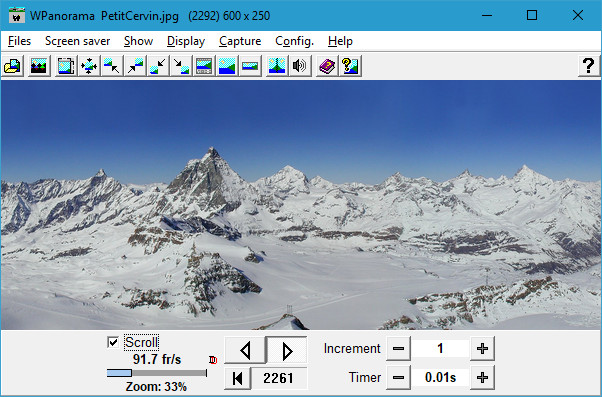Open the Show menu

click(x=139, y=41)
